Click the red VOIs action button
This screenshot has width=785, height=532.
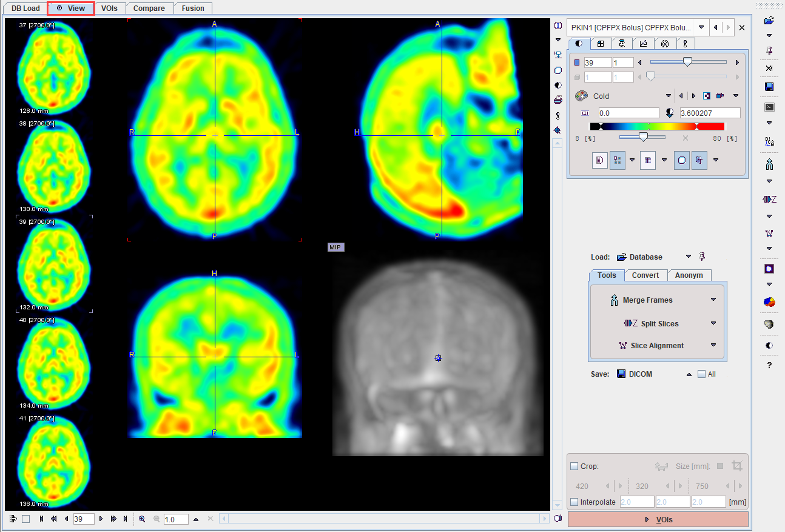658,519
